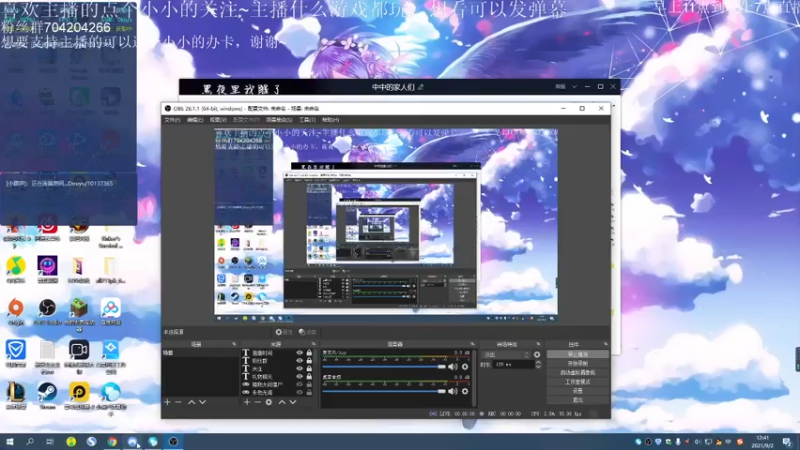Click the Chrome icon on the taskbar
The height and width of the screenshot is (450, 800).
(x=112, y=441)
